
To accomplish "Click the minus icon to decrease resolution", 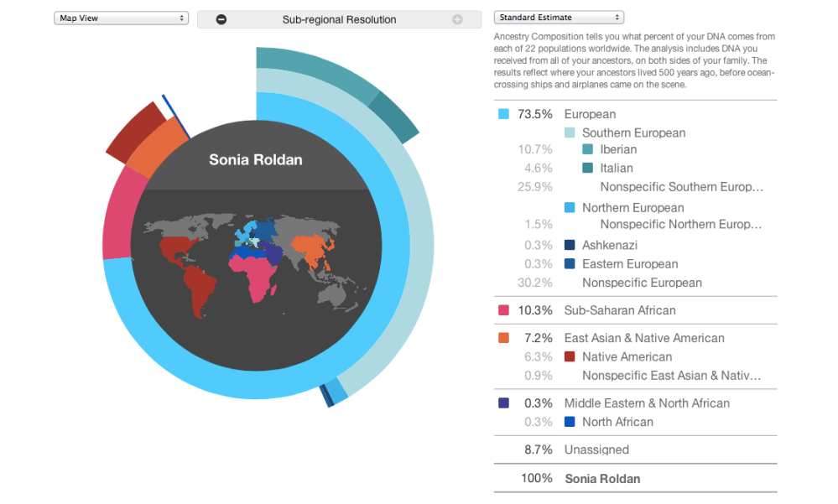I will coord(221,19).
